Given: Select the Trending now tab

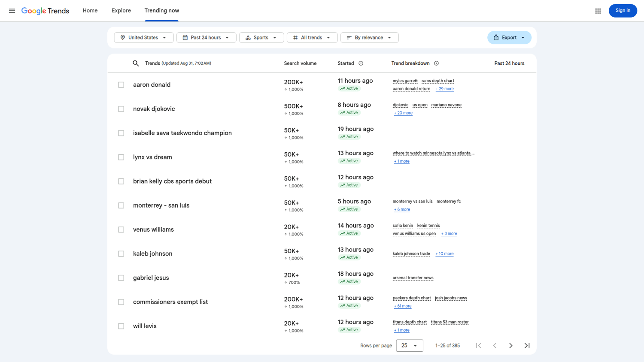Looking at the screenshot, I should pos(162,11).
